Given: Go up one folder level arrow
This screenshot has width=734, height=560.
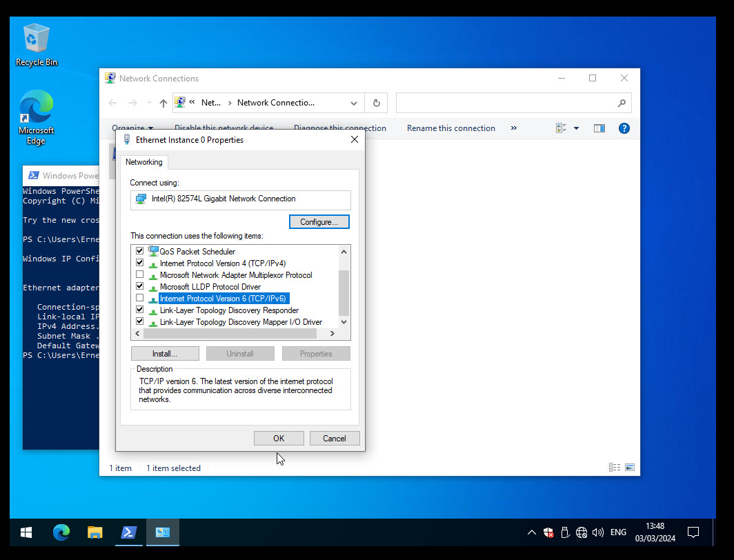Looking at the screenshot, I should click(x=163, y=103).
